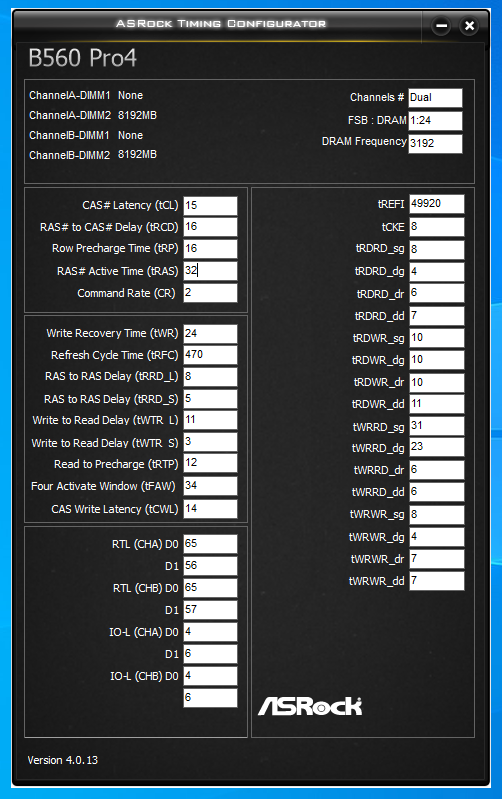Select the tWRRD_sg value field
The image size is (502, 799).
point(437,426)
